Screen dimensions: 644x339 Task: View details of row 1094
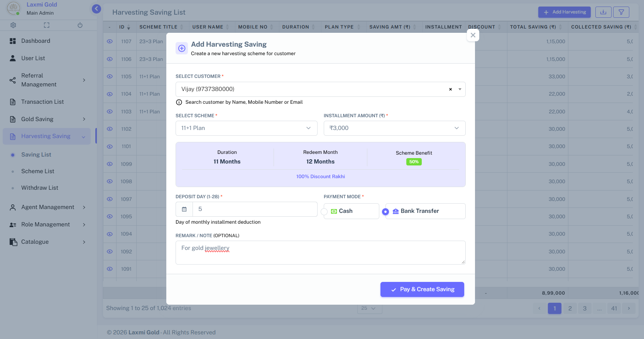coord(110,234)
